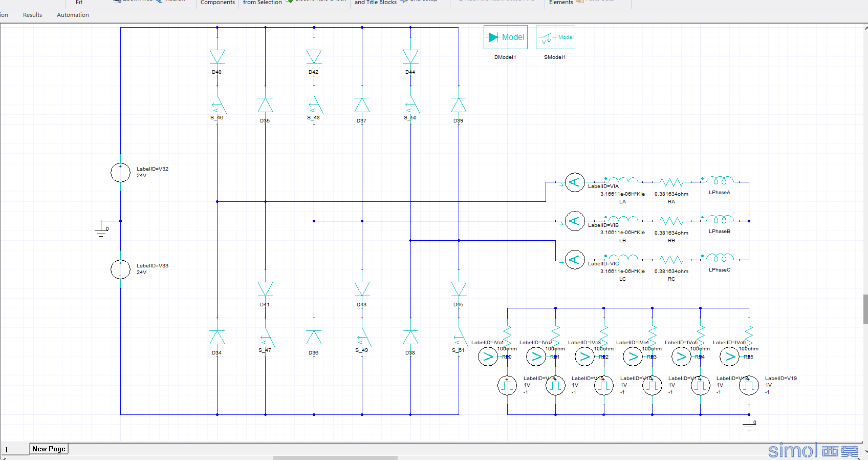The image size is (868, 460).
Task: Select resistor RC zigzag symbol
Action: (x=671, y=260)
